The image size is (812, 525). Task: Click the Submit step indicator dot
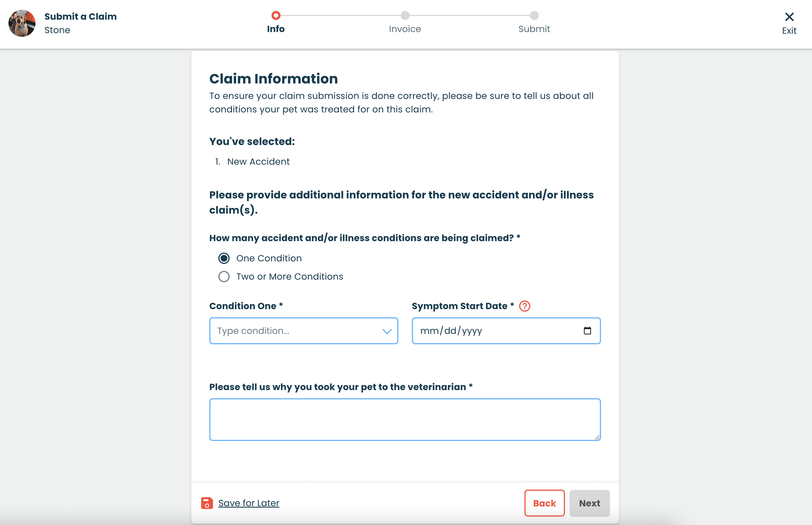(x=534, y=15)
